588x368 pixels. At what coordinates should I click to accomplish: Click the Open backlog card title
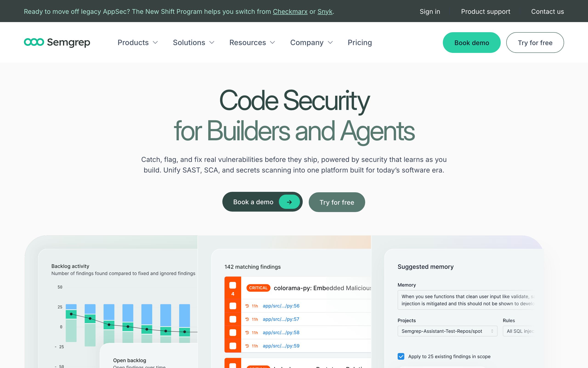click(130, 360)
